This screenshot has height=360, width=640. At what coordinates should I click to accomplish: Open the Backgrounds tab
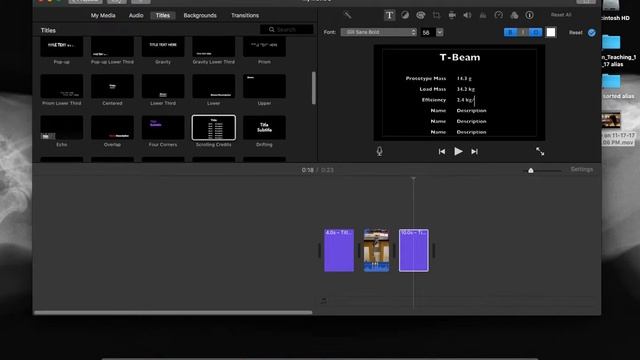click(x=200, y=16)
